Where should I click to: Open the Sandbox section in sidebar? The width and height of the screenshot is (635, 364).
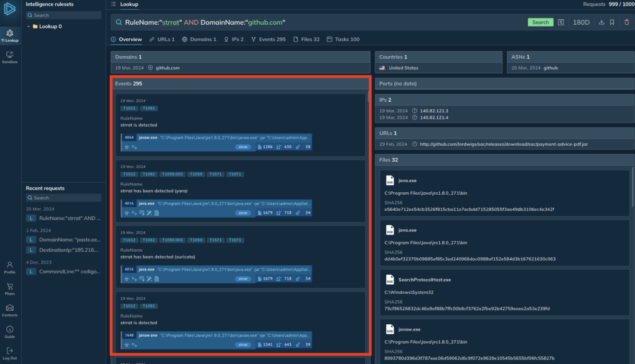(x=9, y=57)
